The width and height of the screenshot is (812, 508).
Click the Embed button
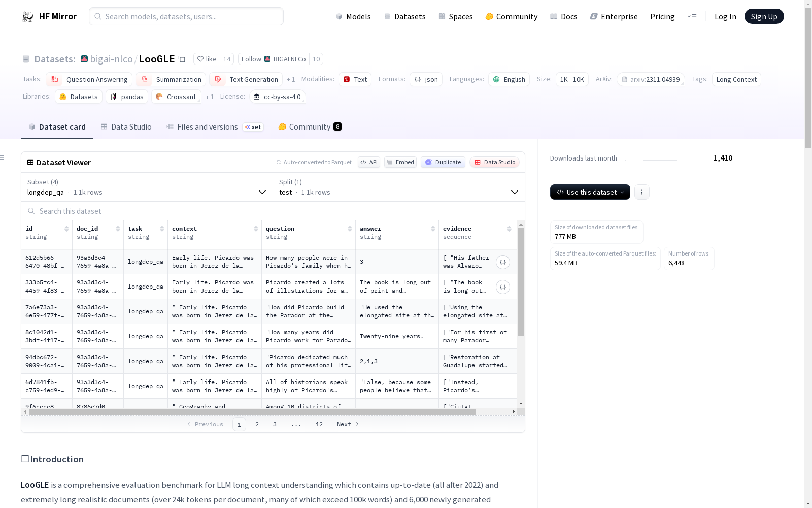(x=400, y=162)
